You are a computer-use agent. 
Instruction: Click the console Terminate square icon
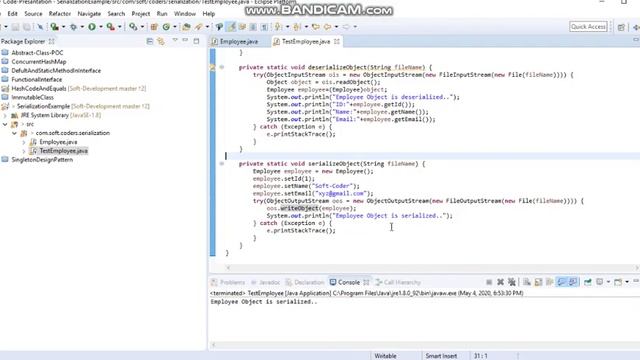click(x=489, y=282)
